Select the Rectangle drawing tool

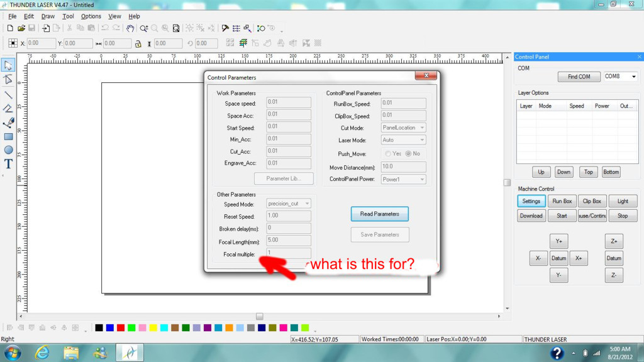click(8, 136)
